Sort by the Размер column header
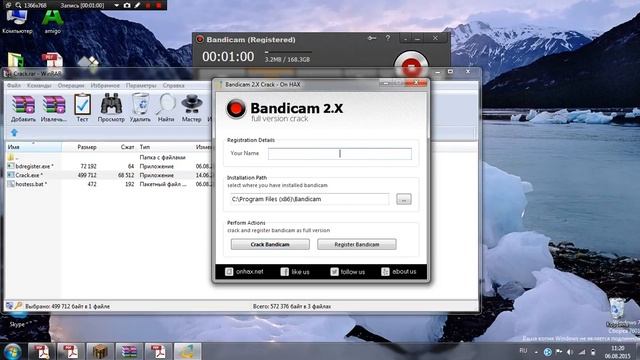Image resolution: width=640 pixels, height=360 pixels. (x=80, y=147)
